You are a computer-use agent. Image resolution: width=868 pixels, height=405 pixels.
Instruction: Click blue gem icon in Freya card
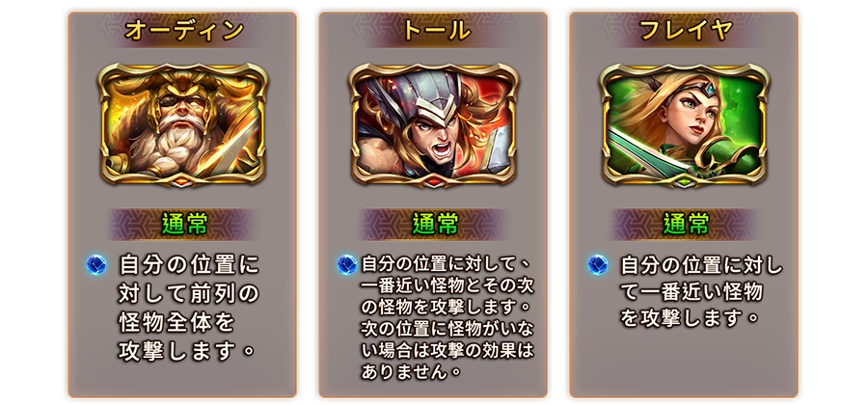598,264
